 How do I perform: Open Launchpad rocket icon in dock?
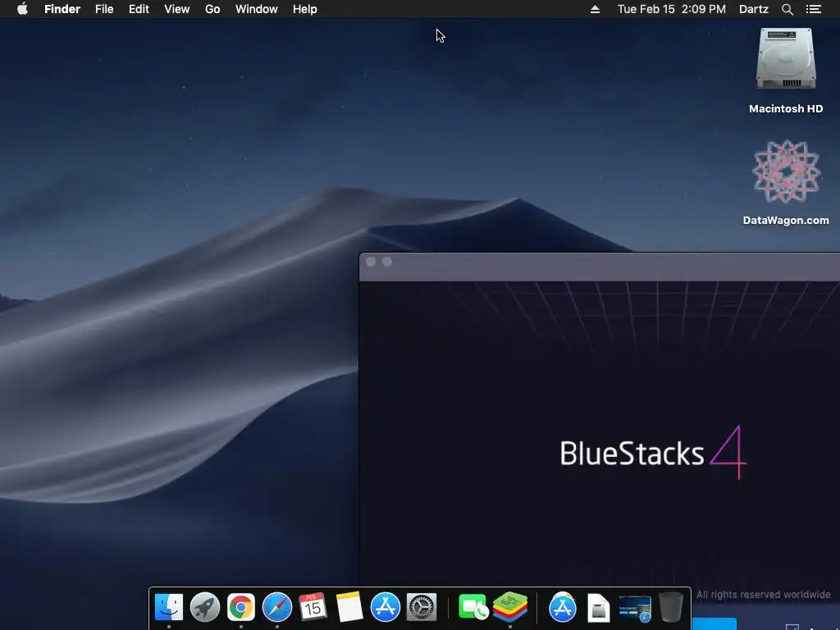click(x=204, y=608)
